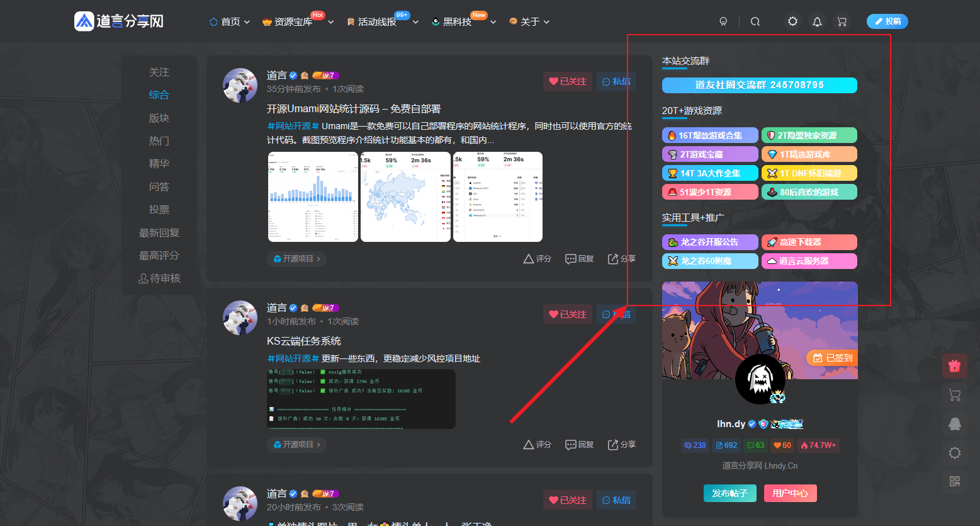Open the search icon in the header
This screenshot has width=980, height=526.
(755, 21)
